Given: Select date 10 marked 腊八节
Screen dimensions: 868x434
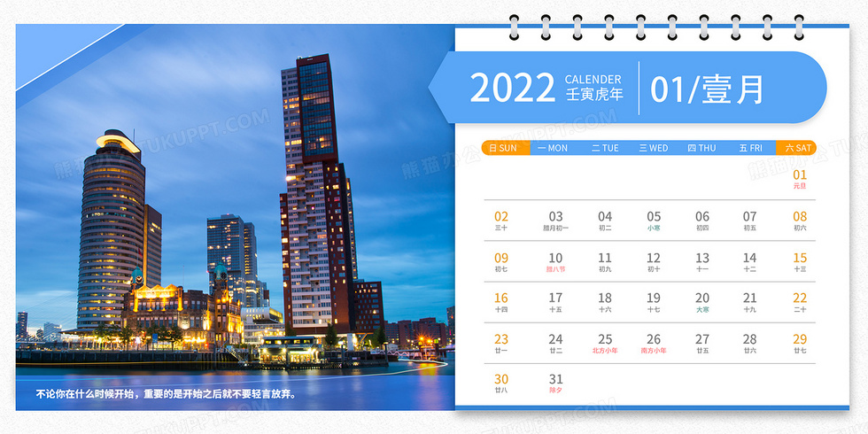Looking at the screenshot, I should pos(555,262).
